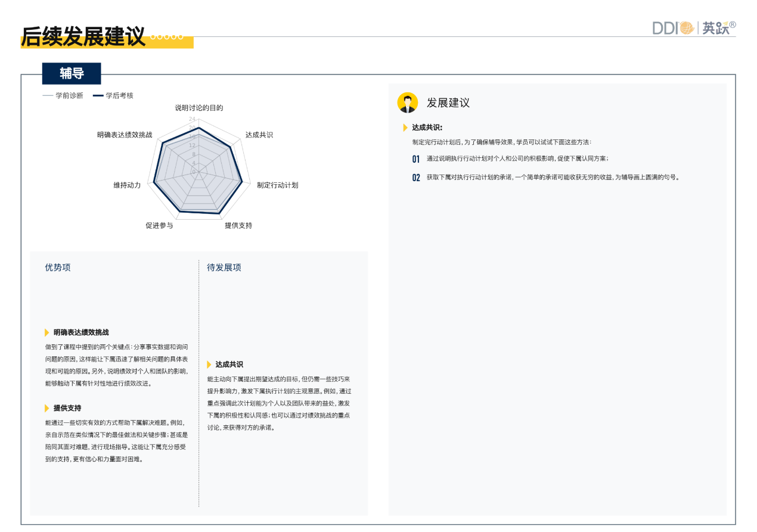Click the yellow arrow before 达成共识 in 待发展项
Viewport: 757px width, 532px height.
tap(209, 365)
